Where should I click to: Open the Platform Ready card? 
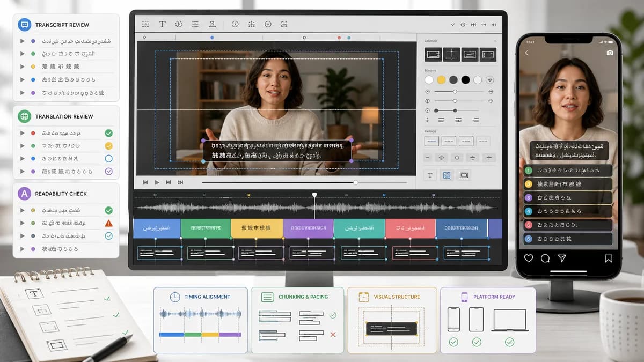(488, 320)
